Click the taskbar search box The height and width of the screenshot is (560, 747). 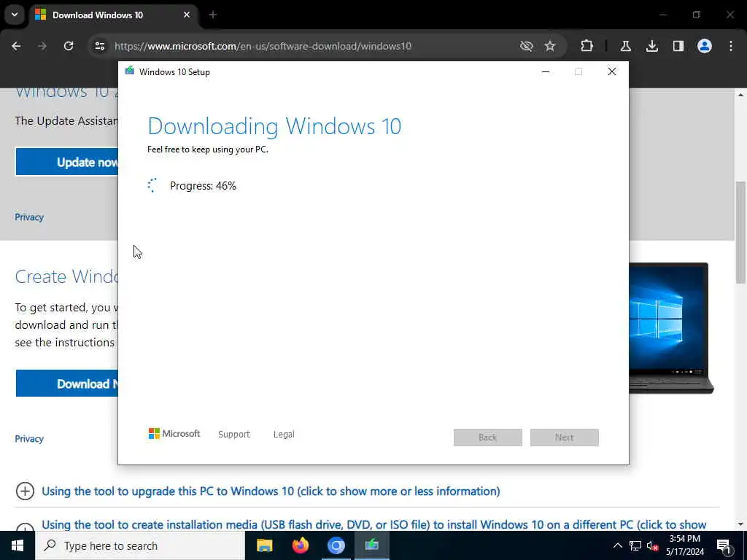139,545
